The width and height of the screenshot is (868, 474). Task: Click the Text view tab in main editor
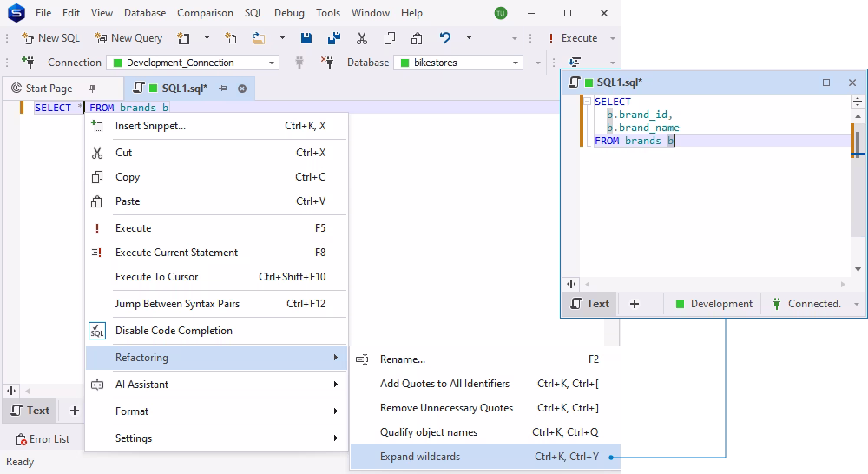tap(30, 411)
